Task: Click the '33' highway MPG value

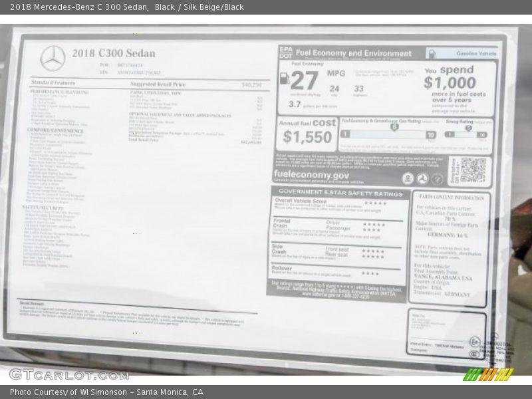Action: (358, 89)
